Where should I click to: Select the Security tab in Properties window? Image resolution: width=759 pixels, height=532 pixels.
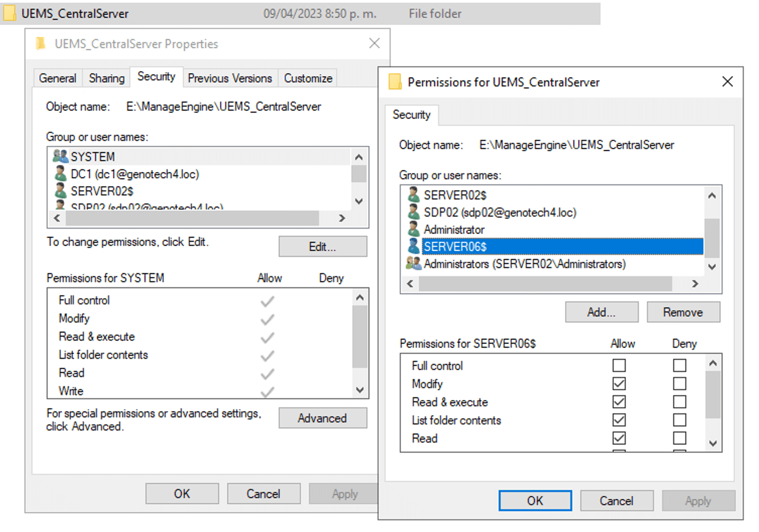pyautogui.click(x=156, y=77)
